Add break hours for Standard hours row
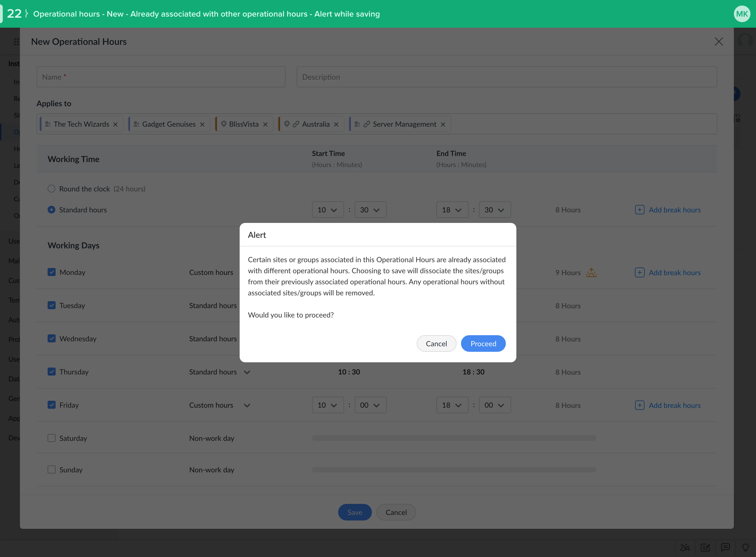 [668, 210]
